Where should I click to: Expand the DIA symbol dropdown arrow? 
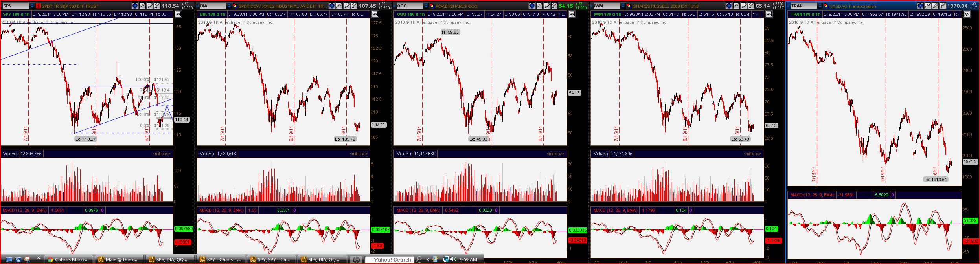click(229, 6)
